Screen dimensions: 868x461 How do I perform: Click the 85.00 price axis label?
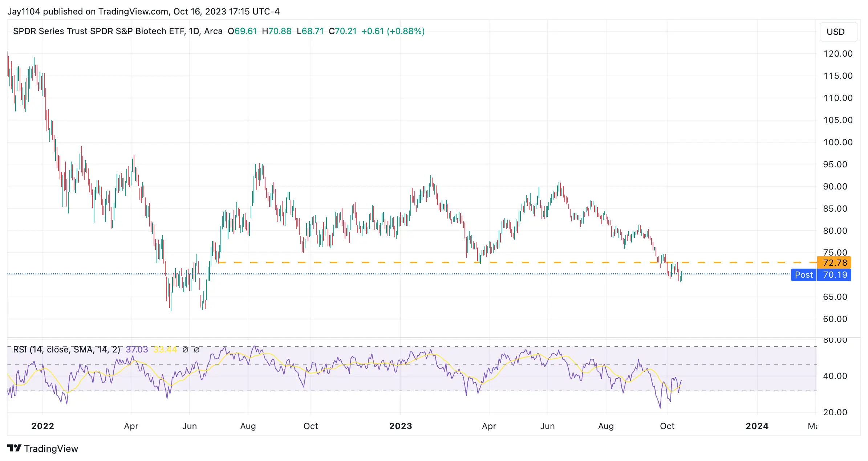(x=835, y=209)
